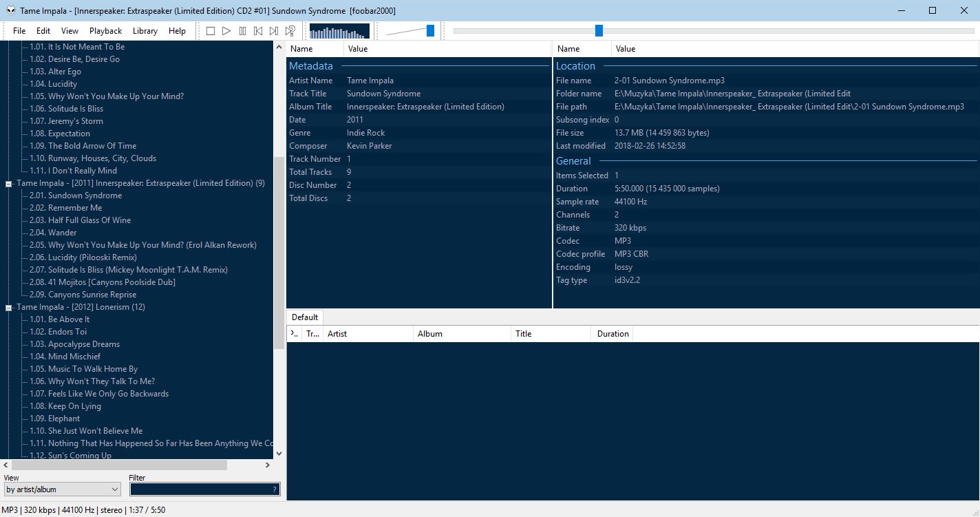
Task: Skip to the previous track
Action: click(258, 31)
